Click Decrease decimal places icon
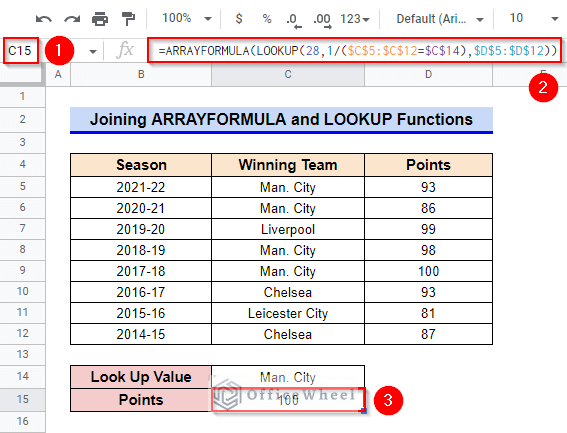This screenshot has width=567, height=433. pyautogui.click(x=293, y=20)
